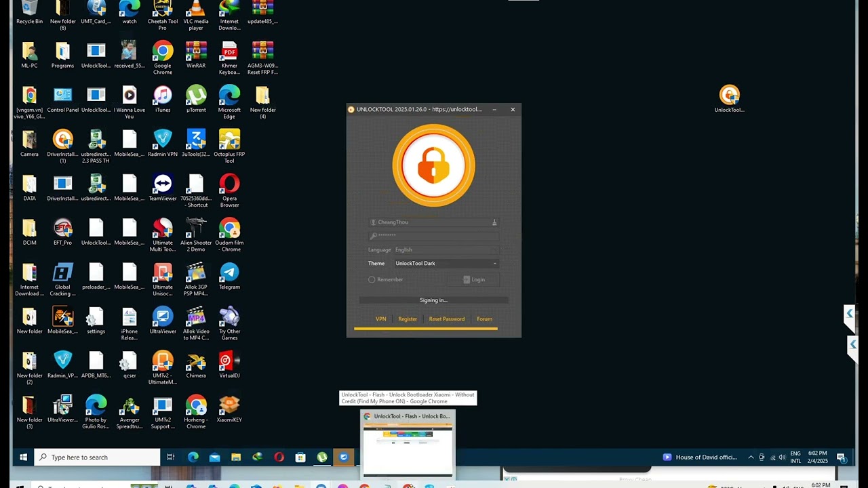Open the Chimera desktop icon
This screenshot has height=488, width=868.
pos(196,365)
